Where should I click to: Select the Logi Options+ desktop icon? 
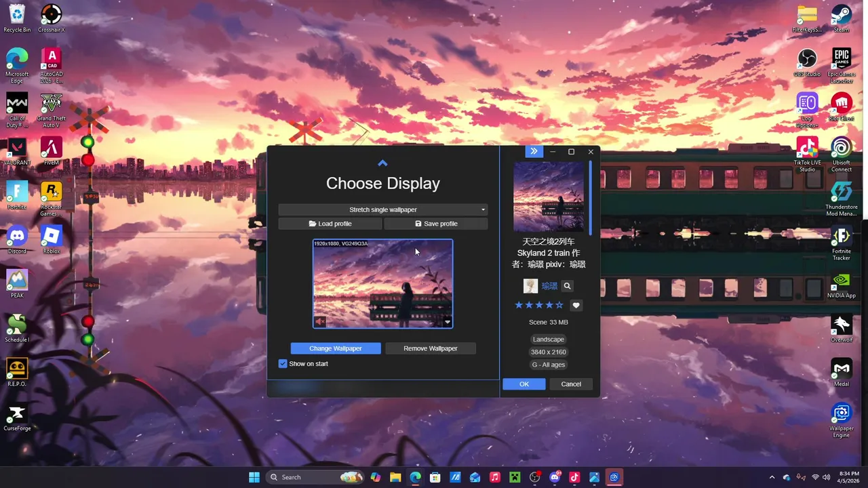click(x=807, y=110)
